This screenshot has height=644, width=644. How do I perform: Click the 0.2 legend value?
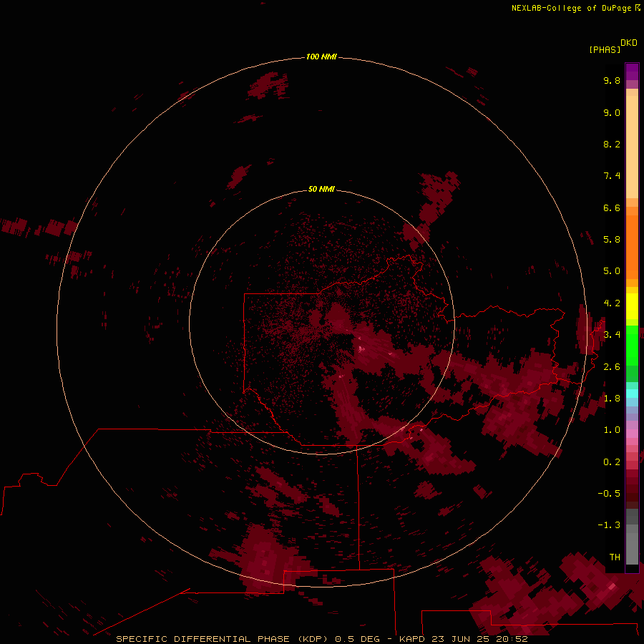click(x=612, y=462)
